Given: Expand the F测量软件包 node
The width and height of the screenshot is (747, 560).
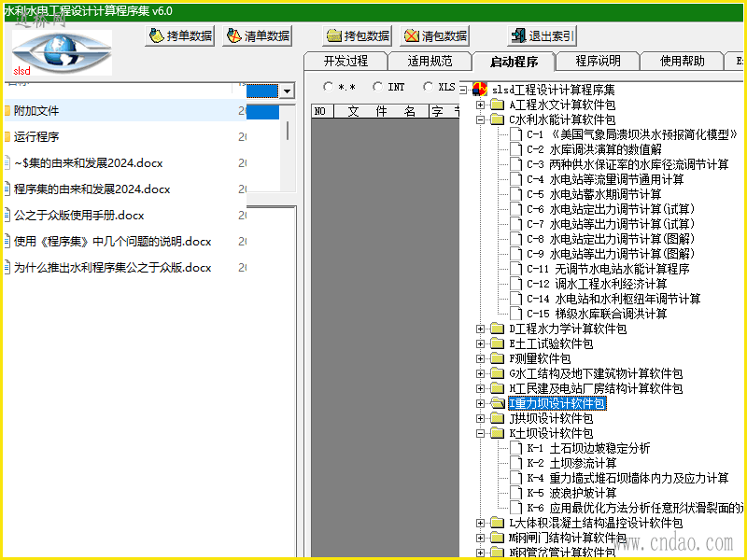Looking at the screenshot, I should [480, 358].
